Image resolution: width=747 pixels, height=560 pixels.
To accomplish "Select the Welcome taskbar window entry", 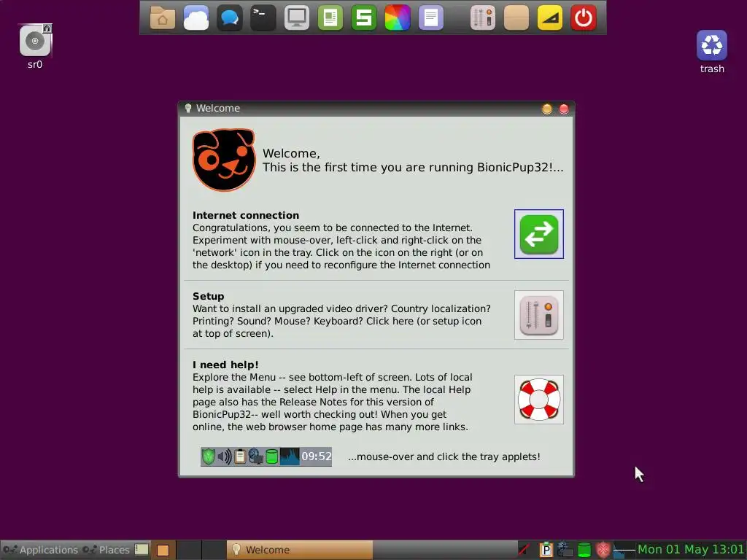I will click(x=299, y=550).
